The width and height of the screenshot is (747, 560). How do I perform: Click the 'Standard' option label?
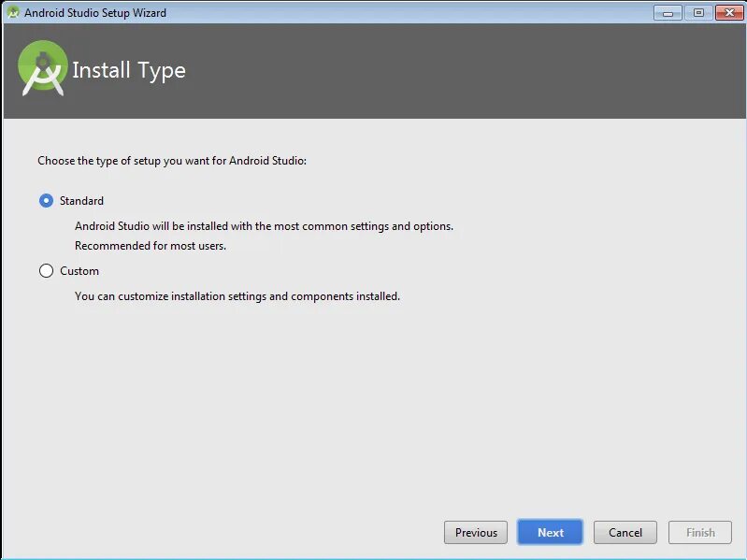(81, 201)
